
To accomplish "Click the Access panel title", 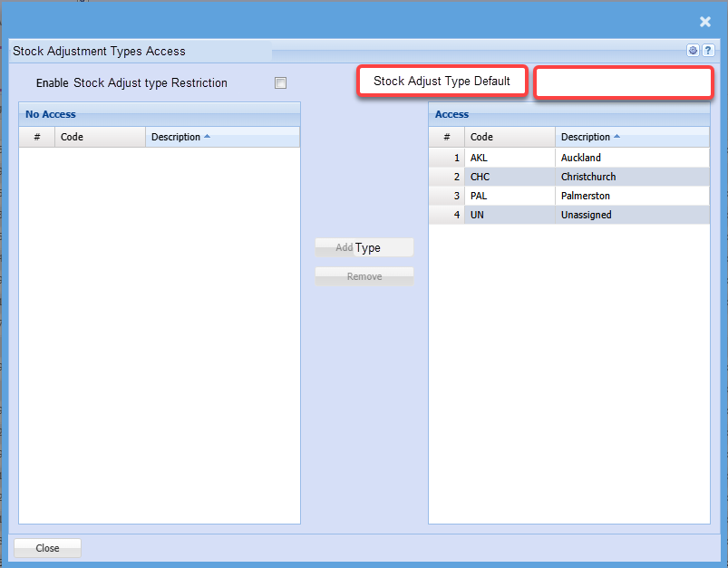I will (x=451, y=114).
